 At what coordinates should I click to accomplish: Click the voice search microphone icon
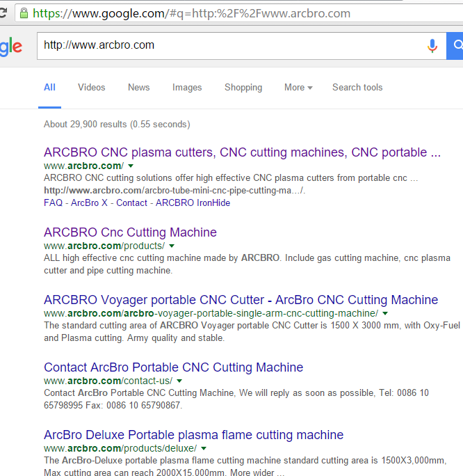click(x=432, y=46)
